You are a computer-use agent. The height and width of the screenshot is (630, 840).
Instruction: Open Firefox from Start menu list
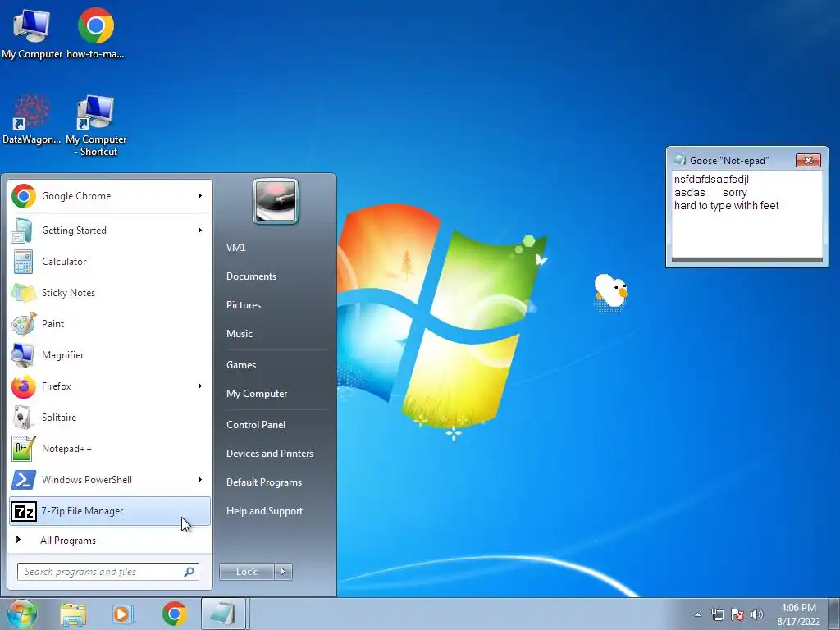(x=110, y=386)
